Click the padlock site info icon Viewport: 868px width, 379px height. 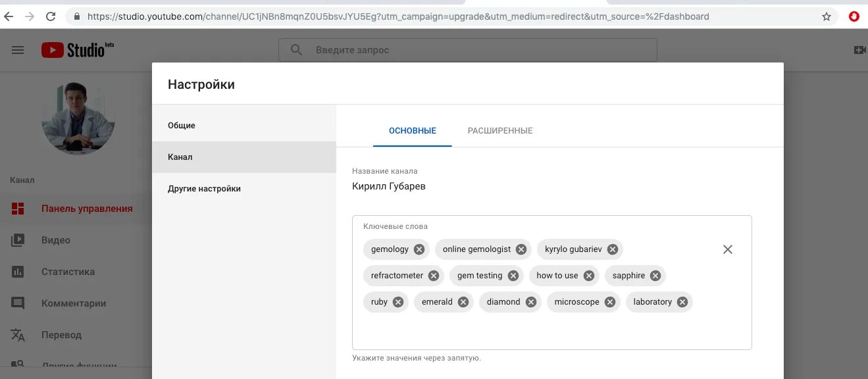pos(77,16)
